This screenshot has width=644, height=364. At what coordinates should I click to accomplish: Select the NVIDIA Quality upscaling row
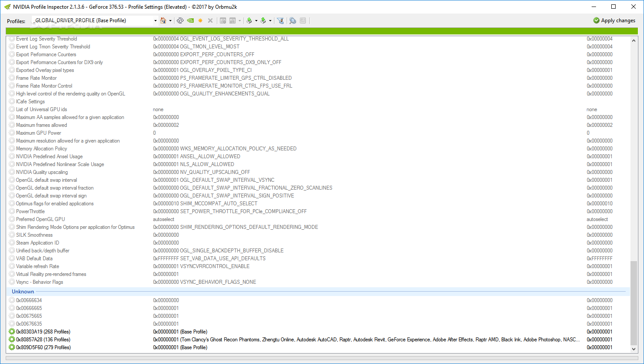[318, 172]
